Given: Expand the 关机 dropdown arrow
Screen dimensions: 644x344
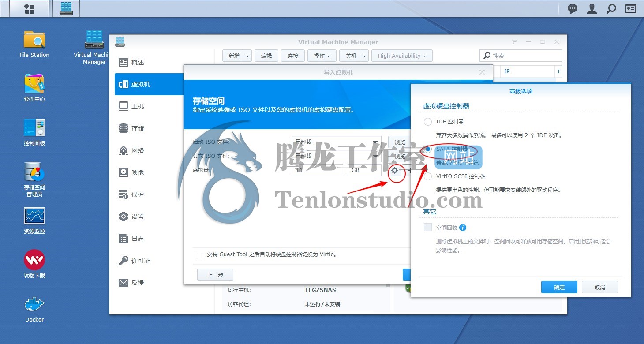Looking at the screenshot, I should point(364,56).
